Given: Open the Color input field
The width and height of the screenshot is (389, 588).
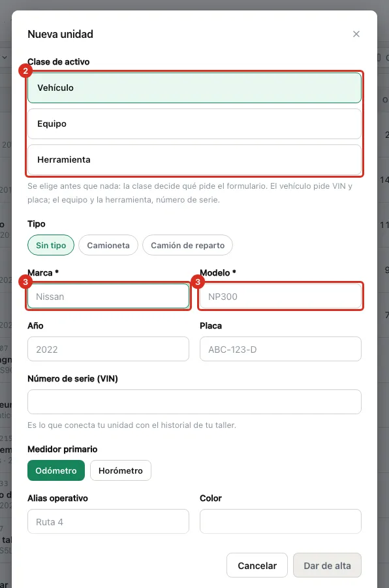Looking at the screenshot, I should 280,521.
